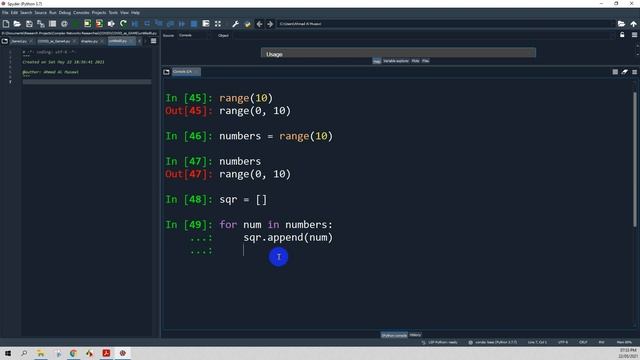
Task: Go forward with the right arrow in the toolbar
Action: point(270,24)
